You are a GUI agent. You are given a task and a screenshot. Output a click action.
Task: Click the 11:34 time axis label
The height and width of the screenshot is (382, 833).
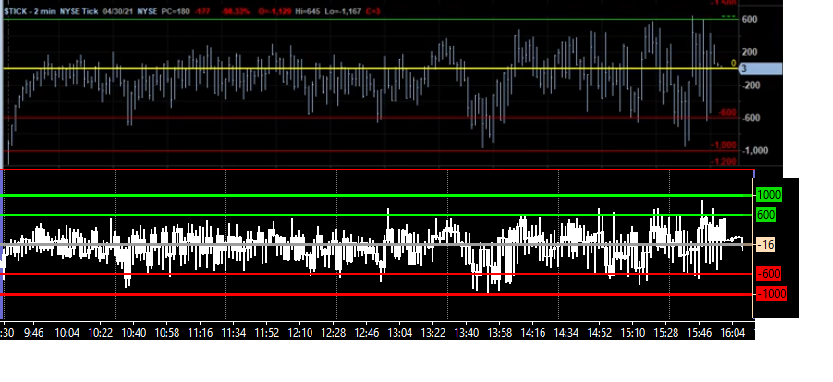pos(234,333)
